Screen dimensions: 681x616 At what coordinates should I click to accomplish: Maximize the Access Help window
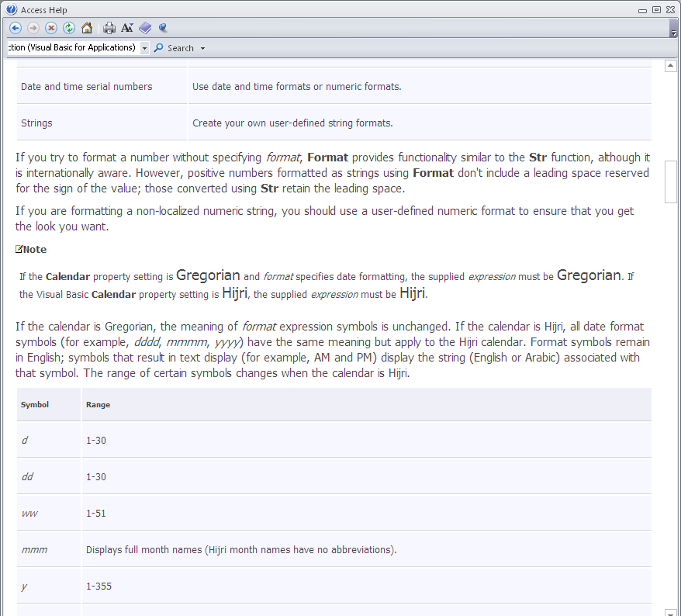[657, 9]
